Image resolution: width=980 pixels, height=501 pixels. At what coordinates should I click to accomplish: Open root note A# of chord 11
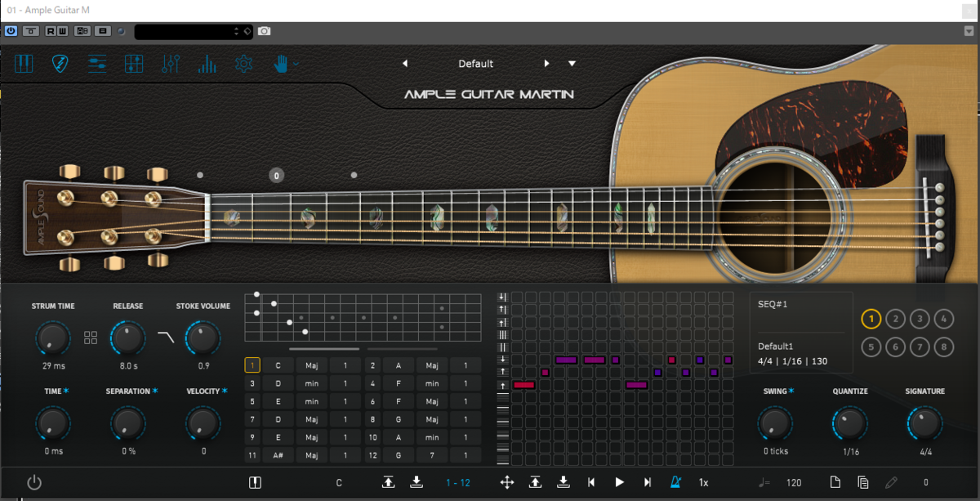[278, 455]
